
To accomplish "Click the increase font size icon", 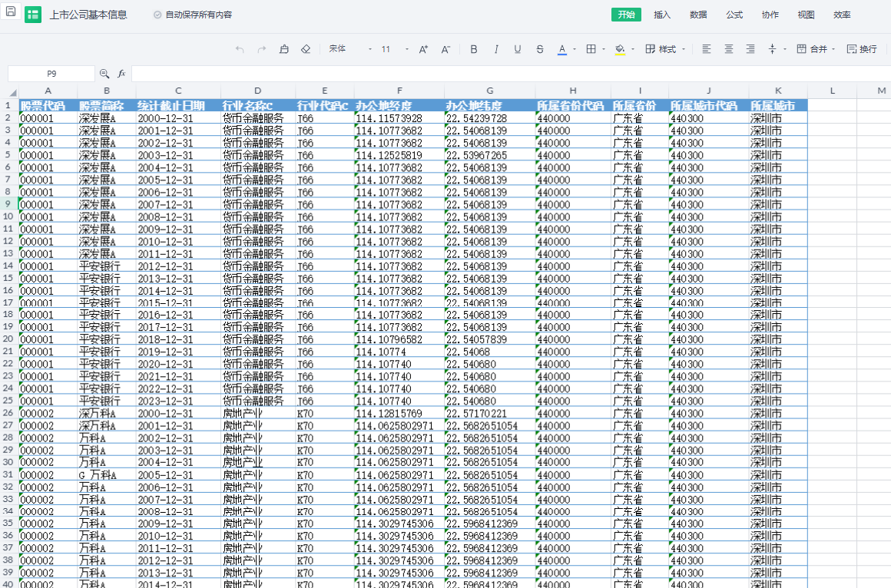I will tap(422, 49).
